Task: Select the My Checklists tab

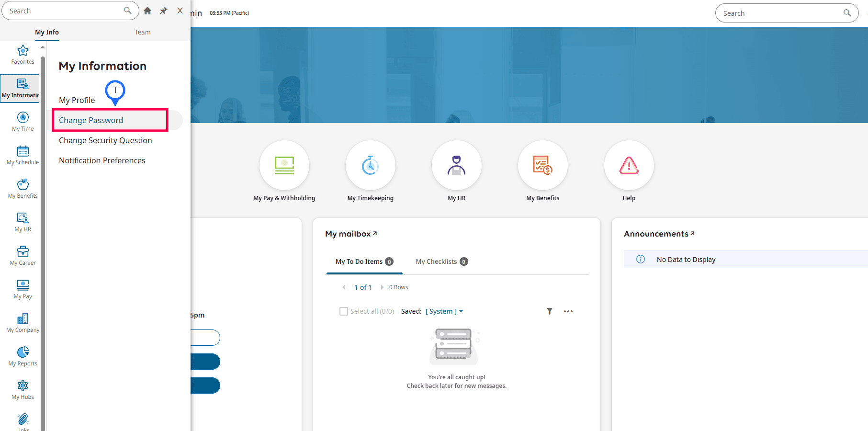Action: [442, 261]
